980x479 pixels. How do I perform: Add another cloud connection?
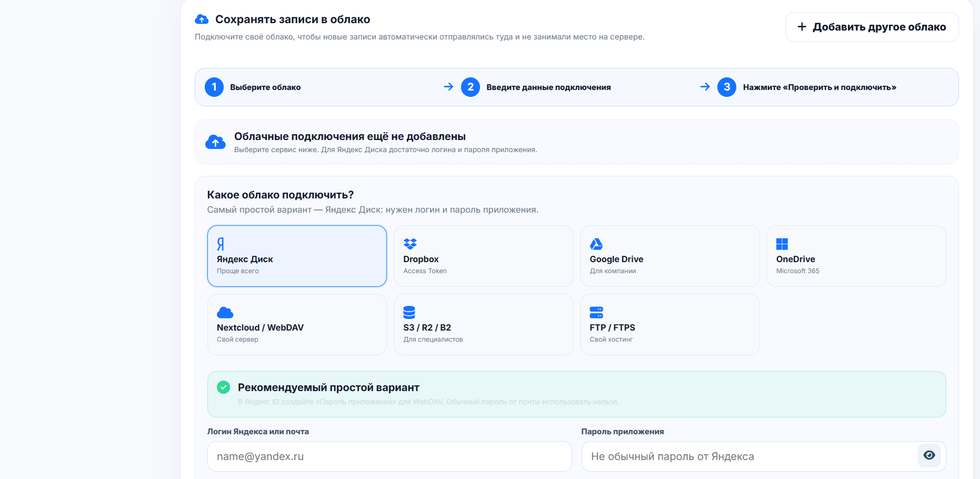pyautogui.click(x=872, y=27)
